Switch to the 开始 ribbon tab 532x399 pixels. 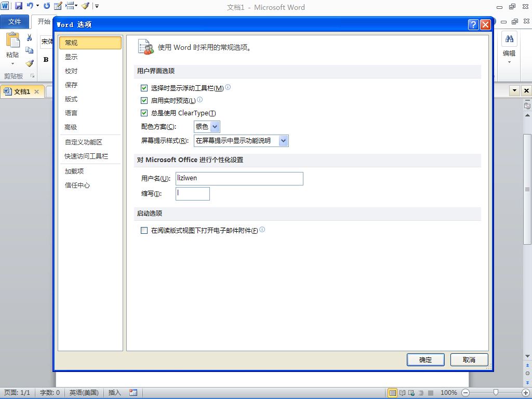[44, 22]
